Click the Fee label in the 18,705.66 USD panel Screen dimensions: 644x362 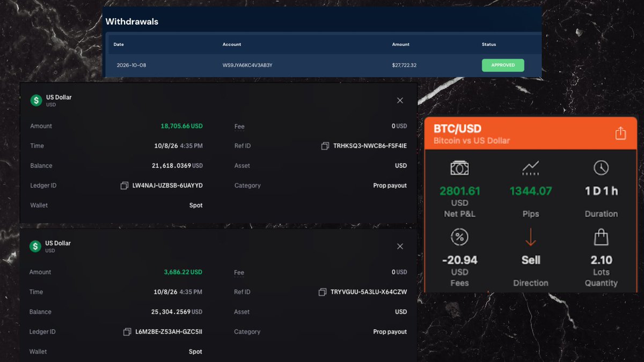click(x=239, y=127)
